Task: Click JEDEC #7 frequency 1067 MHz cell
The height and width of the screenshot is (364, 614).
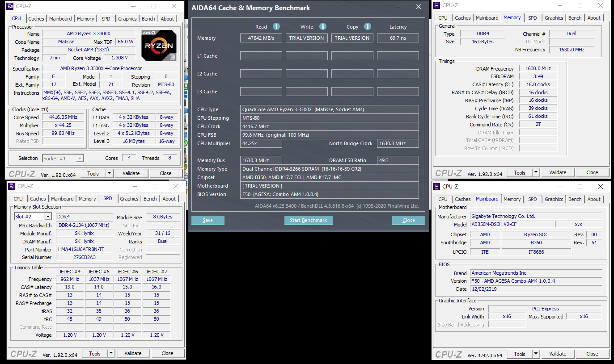Action: (x=157, y=279)
